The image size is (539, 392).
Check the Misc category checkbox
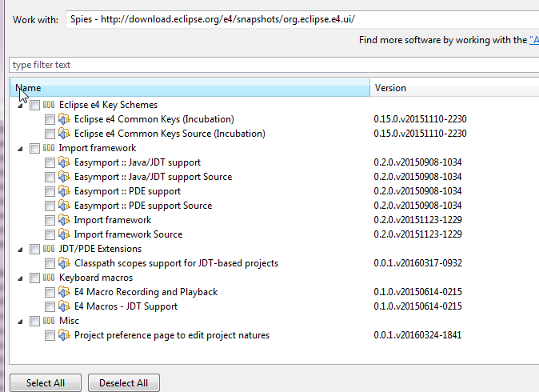34,321
